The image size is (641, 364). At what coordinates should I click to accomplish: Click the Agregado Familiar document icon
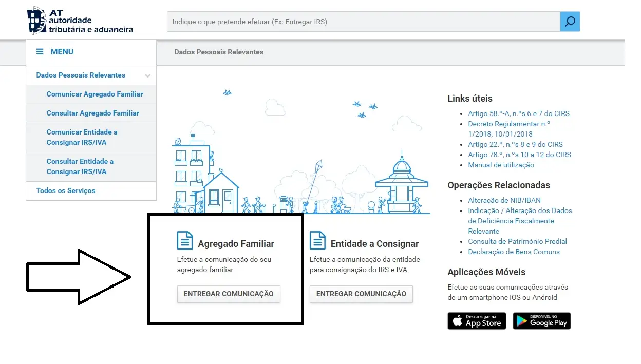(x=185, y=240)
